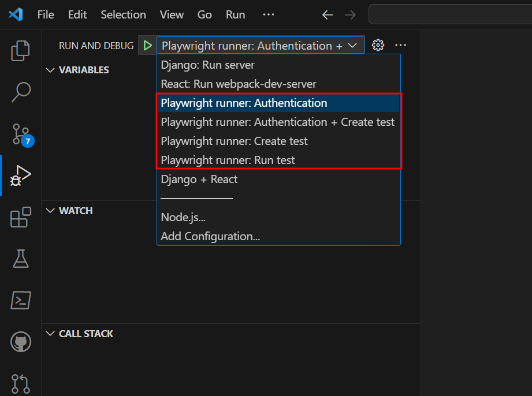This screenshot has height=396, width=532.
Task: Open the Run menu
Action: coord(236,14)
